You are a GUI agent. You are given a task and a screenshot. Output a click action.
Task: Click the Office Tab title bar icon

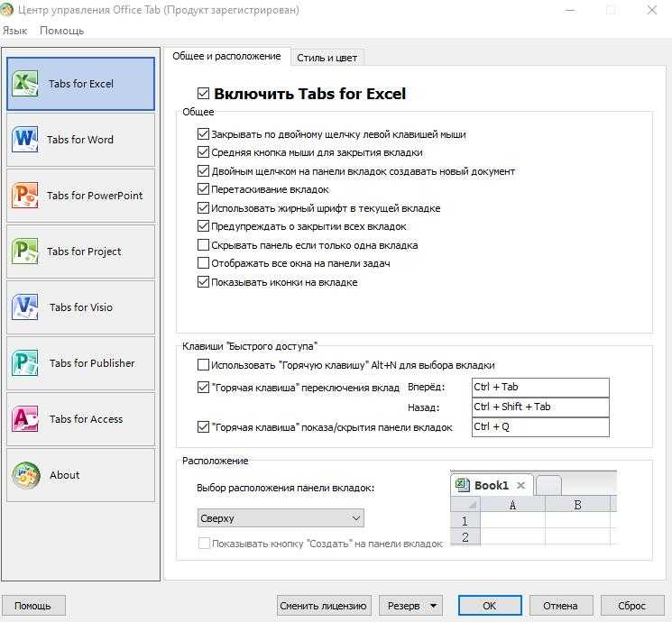pos(7,9)
